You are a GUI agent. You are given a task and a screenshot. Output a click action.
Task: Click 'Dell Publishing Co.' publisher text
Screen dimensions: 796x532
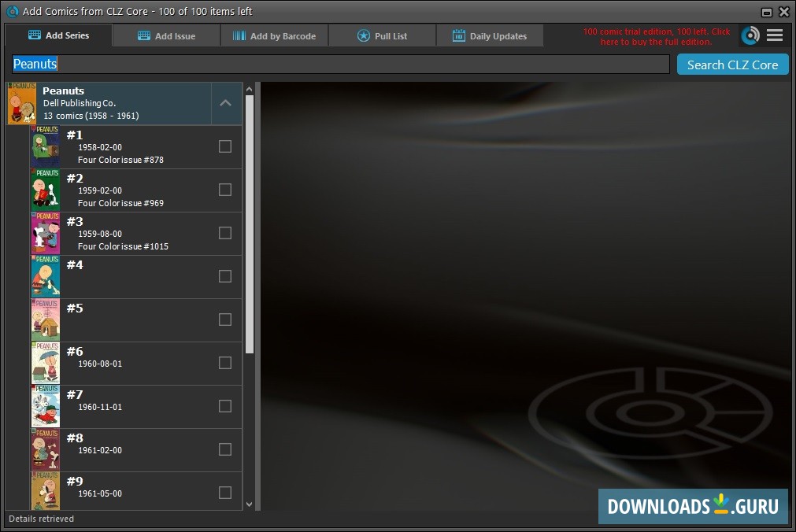click(x=80, y=103)
